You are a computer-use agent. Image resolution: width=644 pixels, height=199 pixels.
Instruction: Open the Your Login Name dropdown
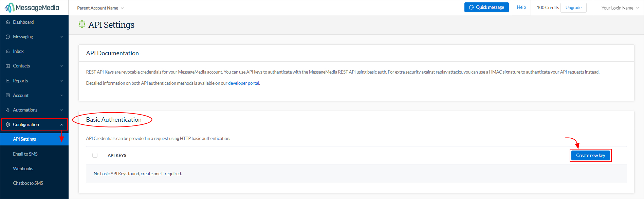tap(620, 8)
